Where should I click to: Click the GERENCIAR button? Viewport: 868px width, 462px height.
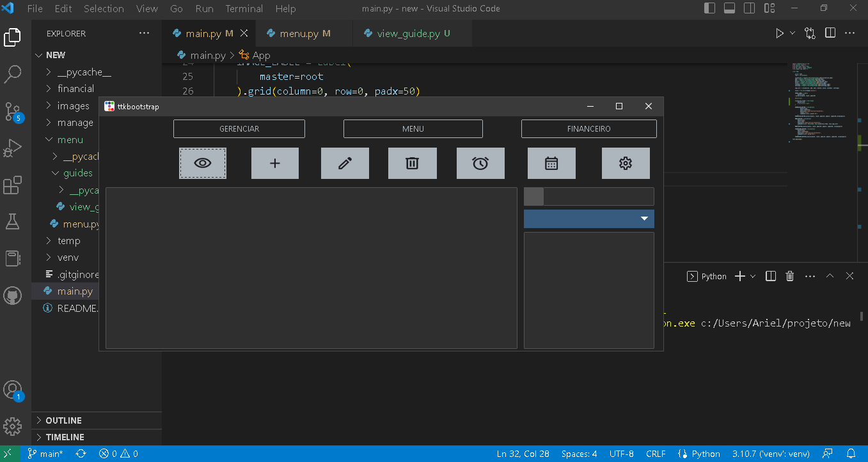(x=239, y=128)
